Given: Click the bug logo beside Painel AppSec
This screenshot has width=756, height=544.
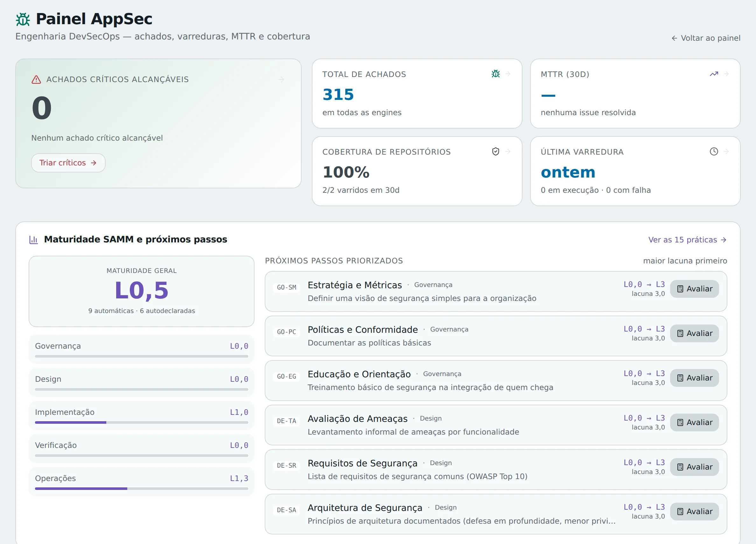Looking at the screenshot, I should (23, 19).
